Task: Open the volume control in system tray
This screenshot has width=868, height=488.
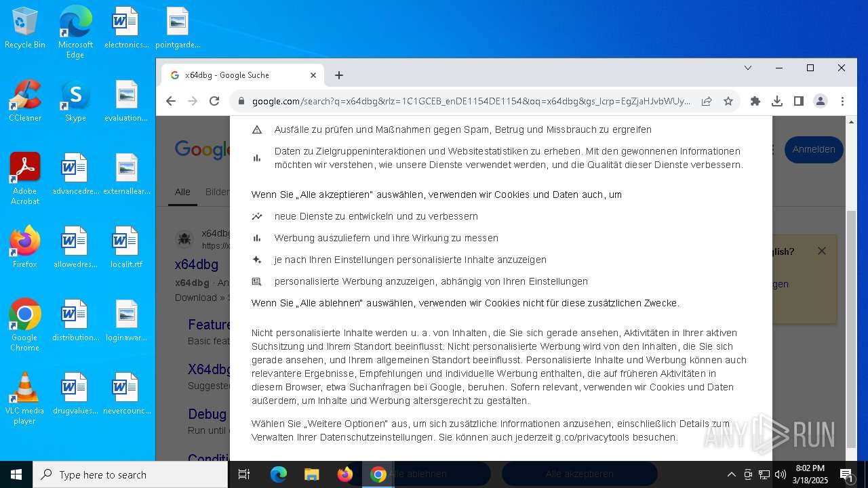Action: [x=780, y=474]
